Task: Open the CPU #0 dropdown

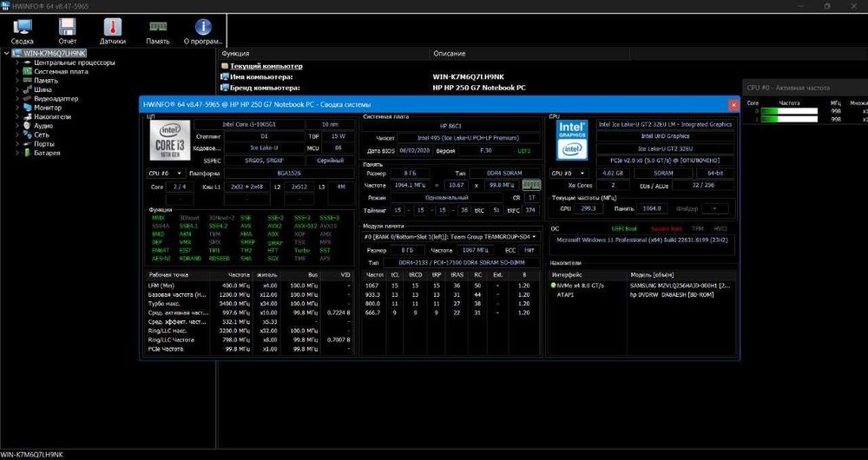Action: (x=164, y=174)
